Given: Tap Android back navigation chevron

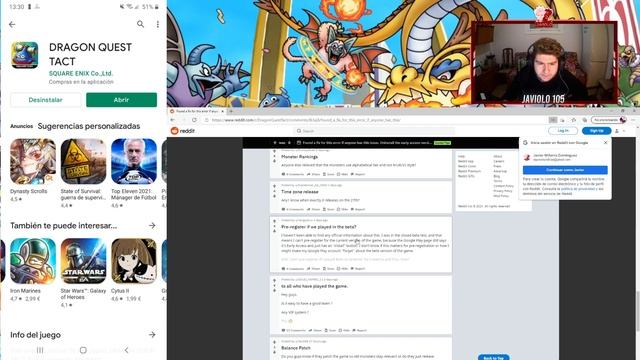Looking at the screenshot, I should click(x=127, y=350).
